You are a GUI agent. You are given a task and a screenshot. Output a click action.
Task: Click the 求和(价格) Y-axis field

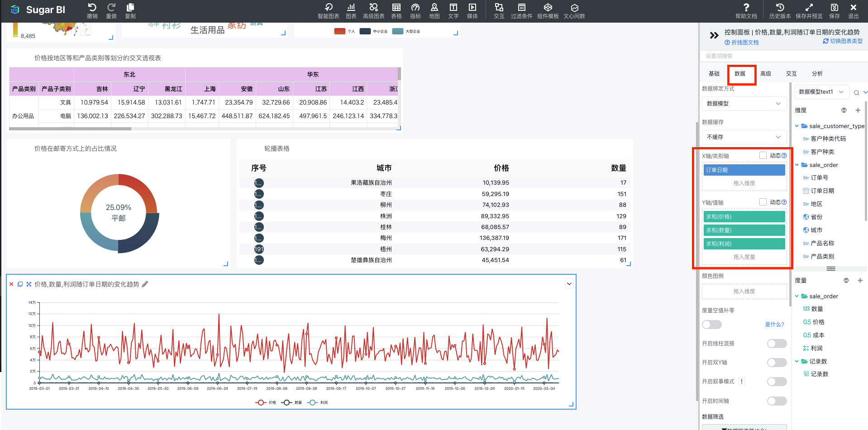pyautogui.click(x=744, y=217)
